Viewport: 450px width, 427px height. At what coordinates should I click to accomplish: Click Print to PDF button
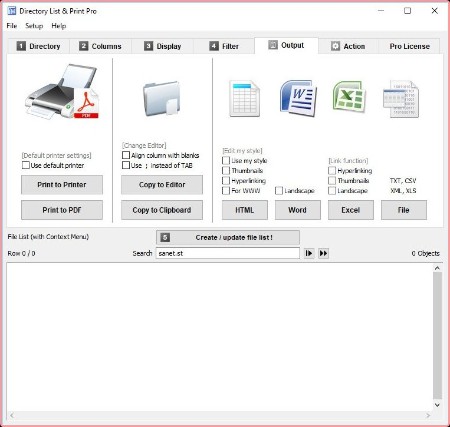tap(62, 210)
